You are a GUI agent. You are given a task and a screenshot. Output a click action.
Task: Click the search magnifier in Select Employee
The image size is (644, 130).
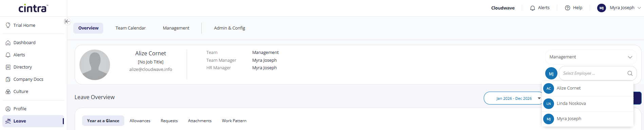point(630,73)
